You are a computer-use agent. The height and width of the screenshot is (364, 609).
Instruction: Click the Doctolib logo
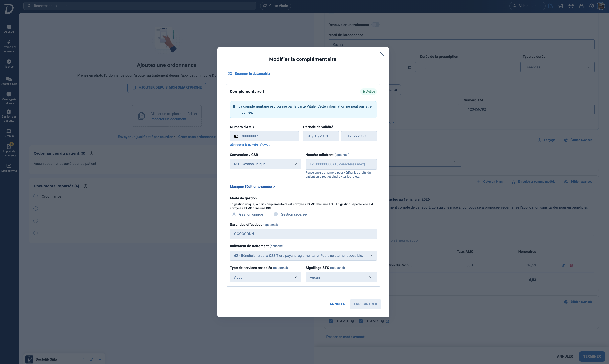coord(9,9)
